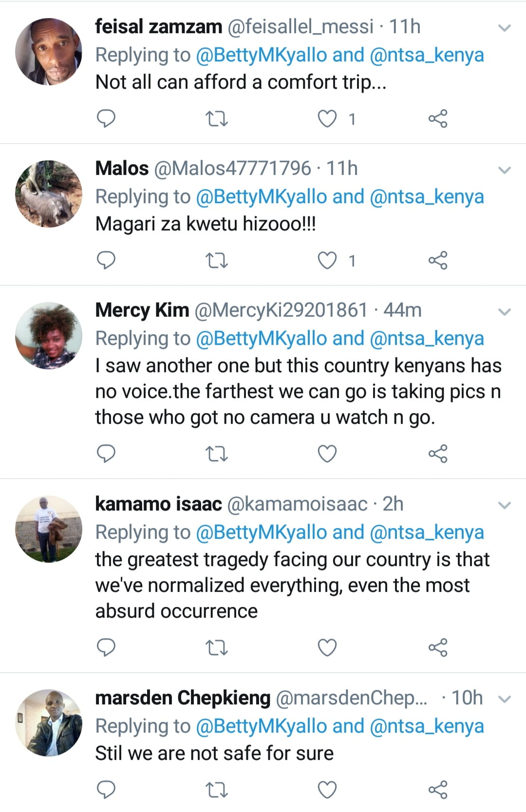Share kamamo isaac's tweet
Screen dimensions: 526x812
(437, 647)
